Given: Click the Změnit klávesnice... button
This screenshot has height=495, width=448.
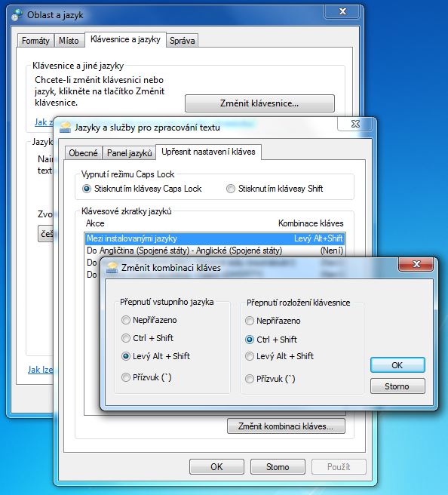Looking at the screenshot, I should click(259, 103).
